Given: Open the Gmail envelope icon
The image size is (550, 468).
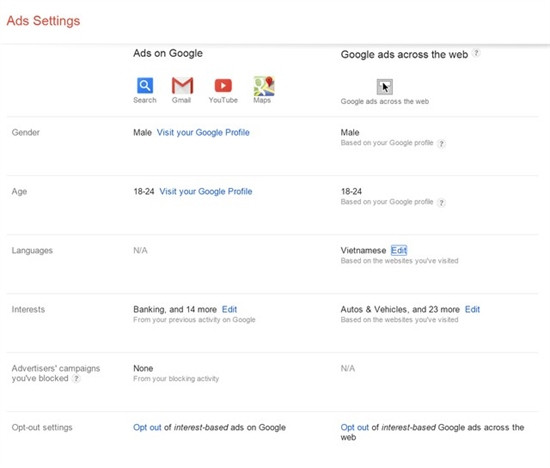Looking at the screenshot, I should pos(182,85).
